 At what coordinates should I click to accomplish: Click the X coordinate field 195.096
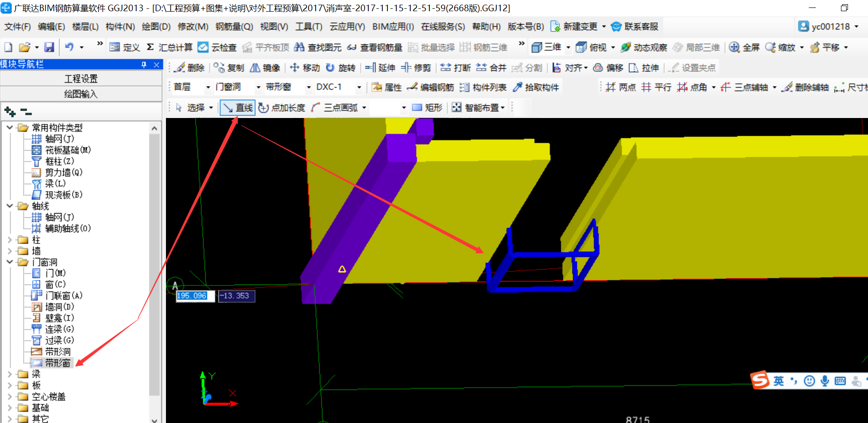tap(195, 296)
